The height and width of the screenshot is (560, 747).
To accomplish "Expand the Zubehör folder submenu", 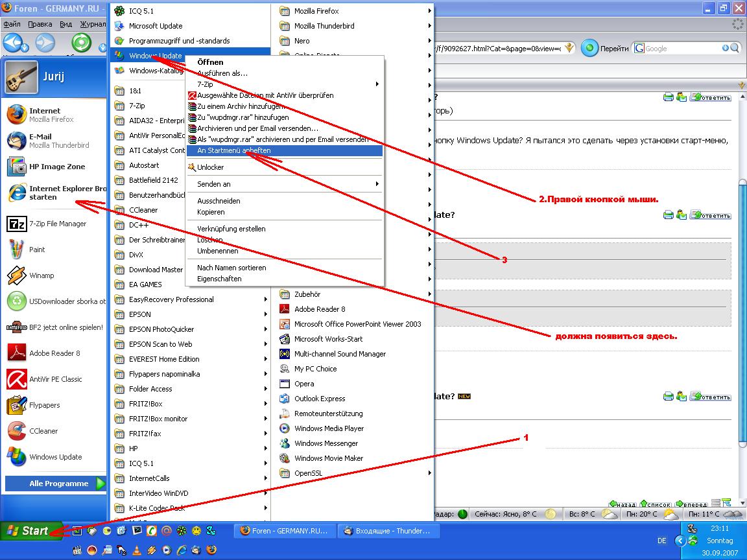I will [352, 294].
